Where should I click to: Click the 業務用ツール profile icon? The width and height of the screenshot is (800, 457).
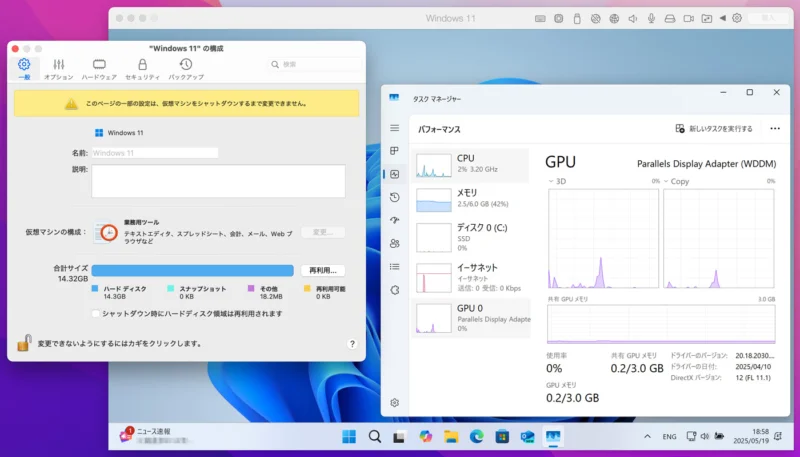click(106, 233)
